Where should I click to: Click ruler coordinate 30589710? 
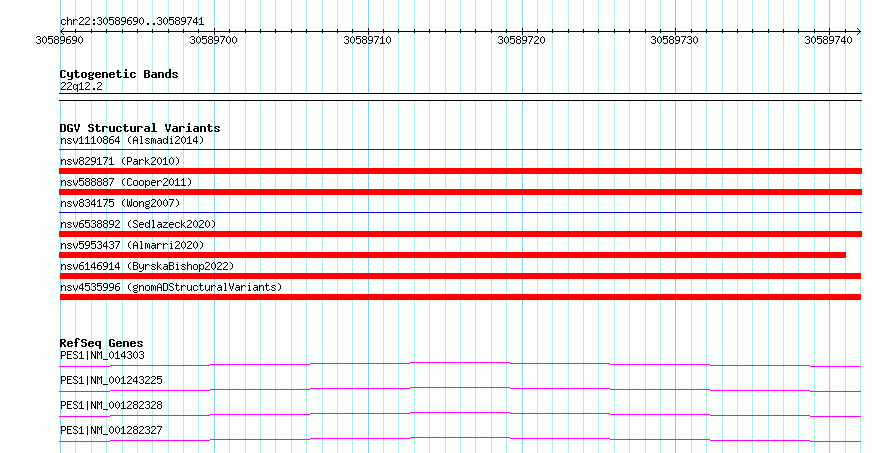(x=367, y=40)
